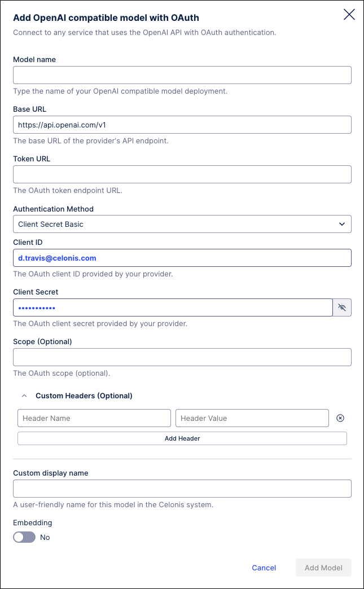Click inside the Token URL field
364x589 pixels.
[x=182, y=174]
